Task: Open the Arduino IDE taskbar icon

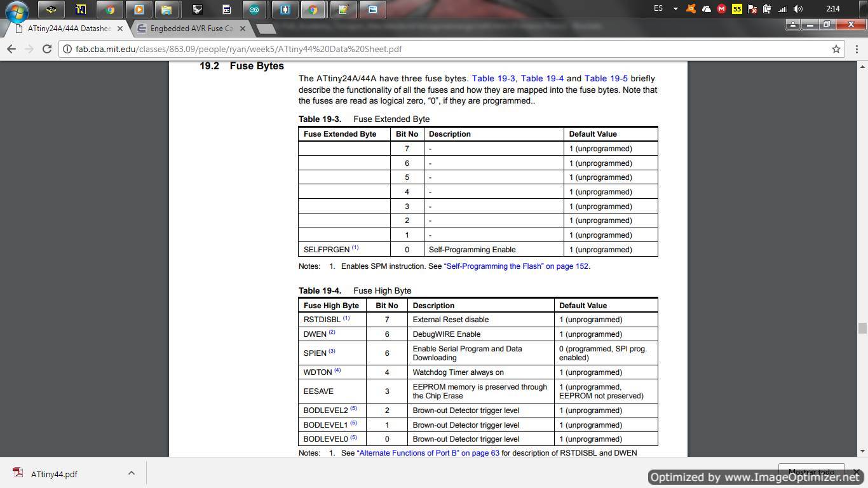Action: pyautogui.click(x=254, y=10)
